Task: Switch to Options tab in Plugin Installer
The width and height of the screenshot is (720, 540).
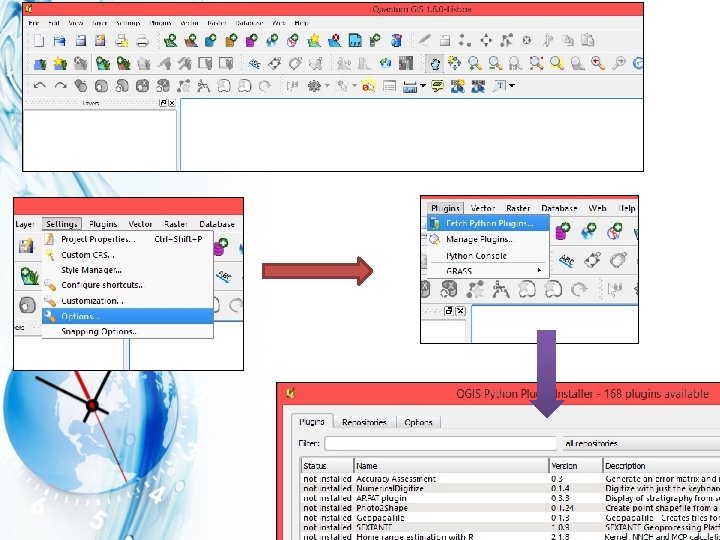Action: [418, 422]
